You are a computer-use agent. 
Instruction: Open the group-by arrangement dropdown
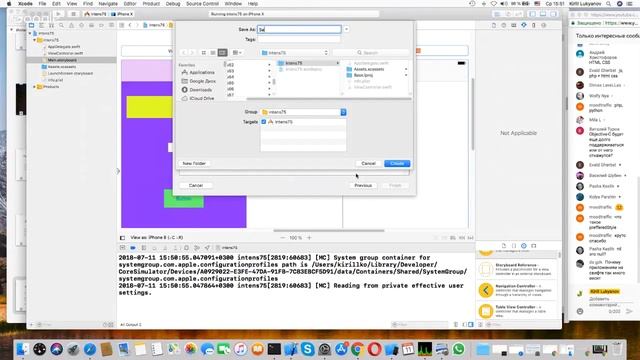[237, 53]
